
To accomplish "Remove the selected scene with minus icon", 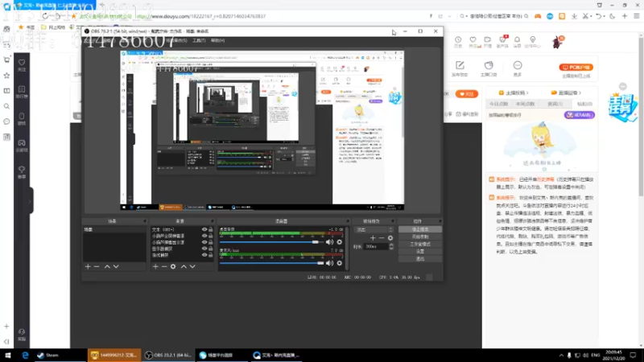I will pyautogui.click(x=97, y=267).
